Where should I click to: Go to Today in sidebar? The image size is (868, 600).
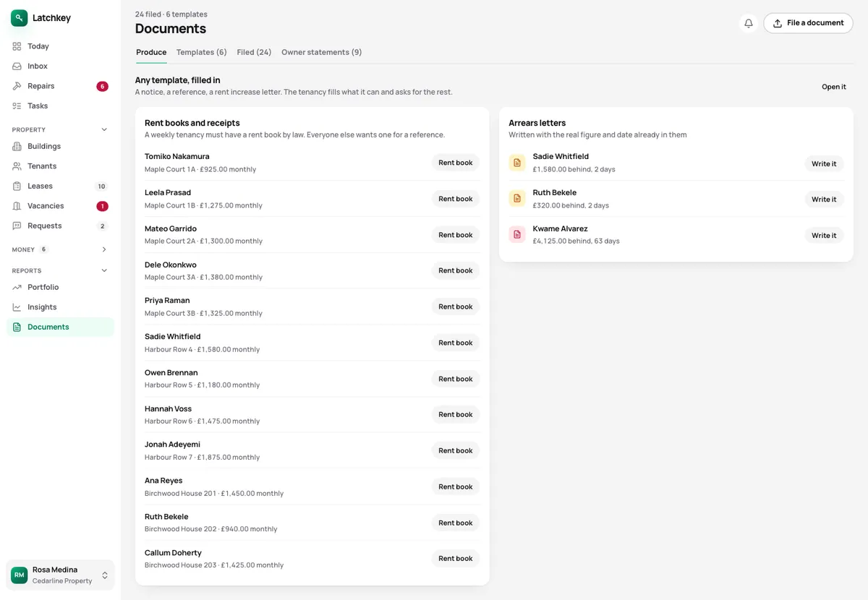point(61,46)
